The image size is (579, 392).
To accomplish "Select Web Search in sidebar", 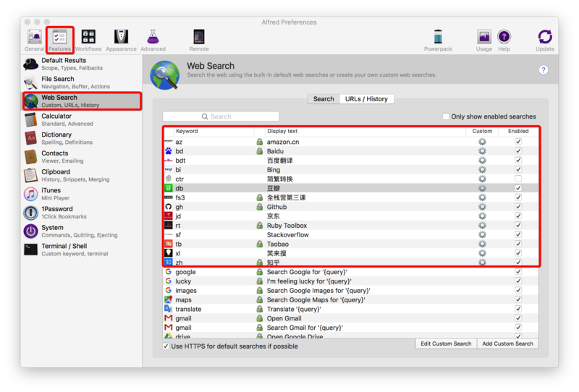I will 82,101.
